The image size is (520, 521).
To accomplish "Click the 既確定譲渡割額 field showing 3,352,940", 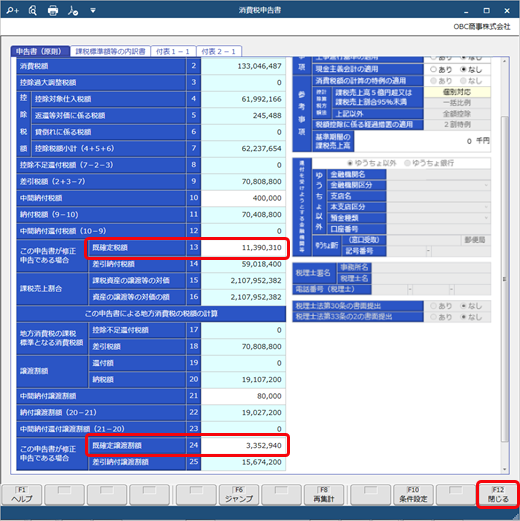I will click(243, 445).
